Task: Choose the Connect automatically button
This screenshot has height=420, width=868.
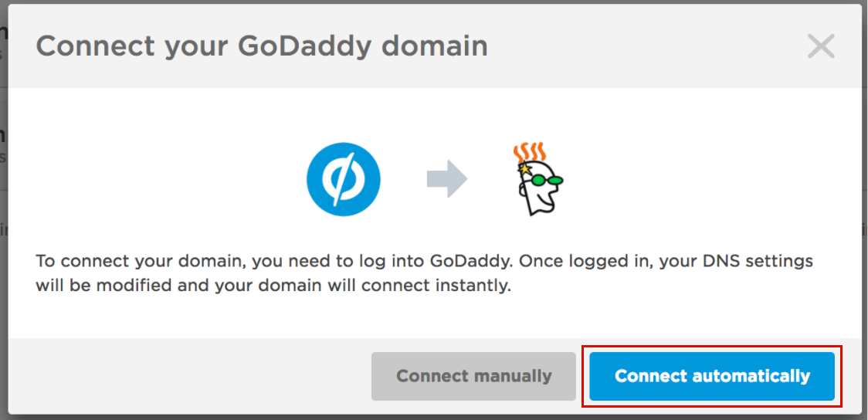Action: point(712,376)
